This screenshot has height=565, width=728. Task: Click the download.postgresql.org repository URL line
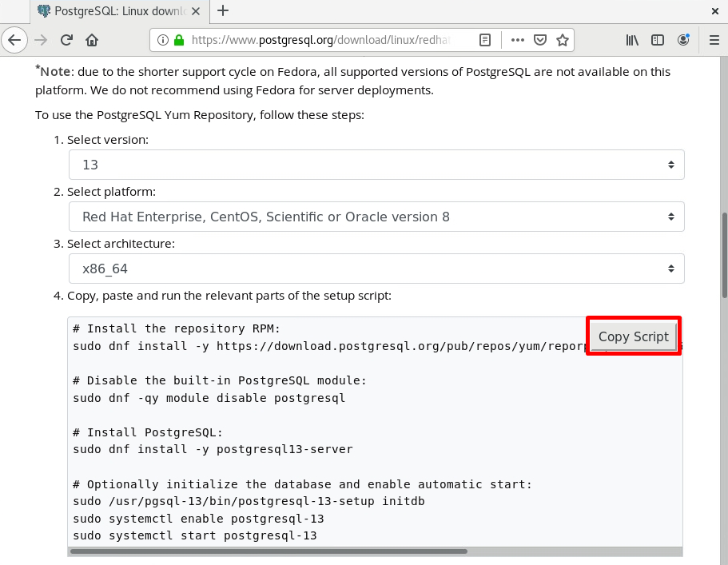pyautogui.click(x=331, y=346)
